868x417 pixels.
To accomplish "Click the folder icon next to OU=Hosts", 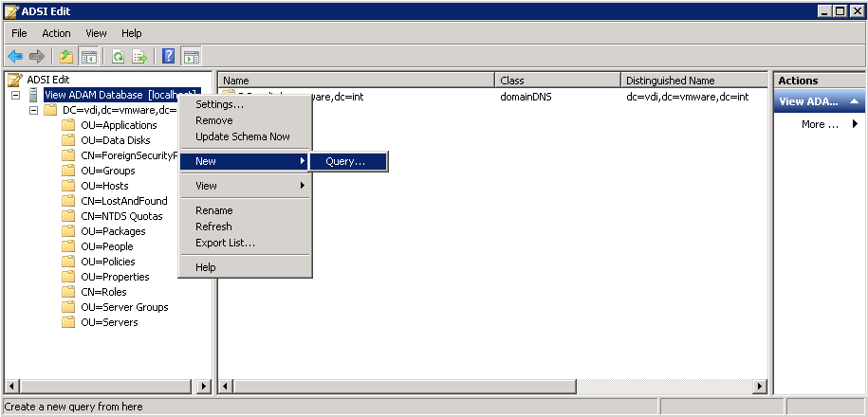I will [68, 186].
